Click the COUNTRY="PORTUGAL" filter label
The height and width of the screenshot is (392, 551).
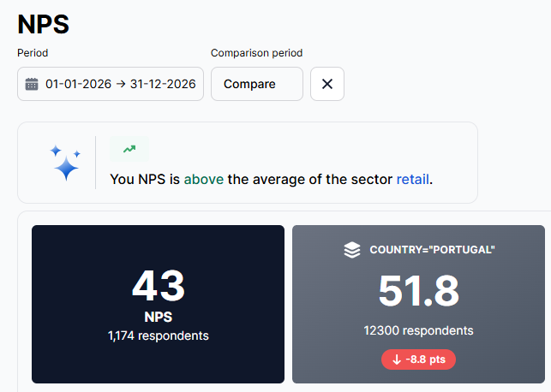click(432, 250)
